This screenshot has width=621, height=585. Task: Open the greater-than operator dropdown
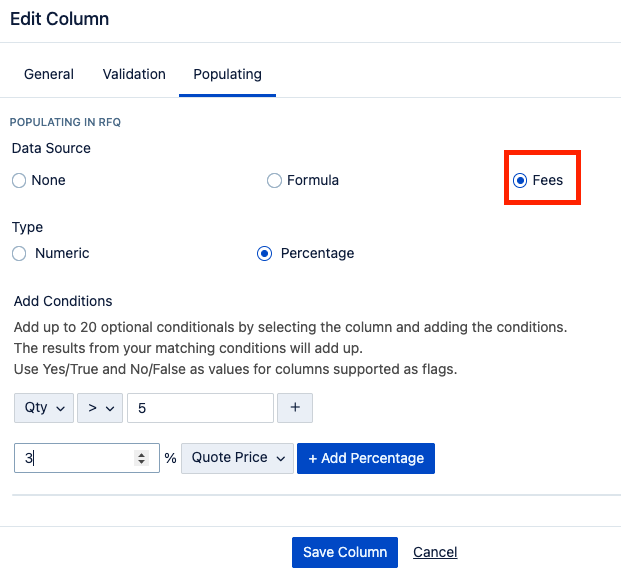[98, 408]
